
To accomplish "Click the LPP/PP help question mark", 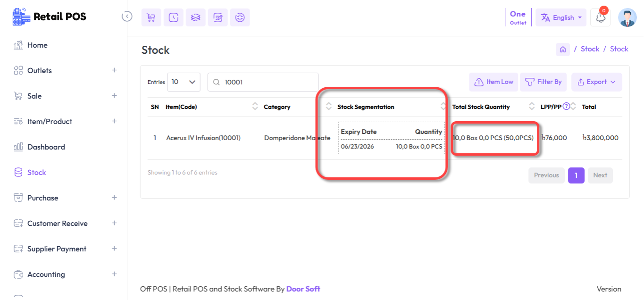I will point(566,107).
